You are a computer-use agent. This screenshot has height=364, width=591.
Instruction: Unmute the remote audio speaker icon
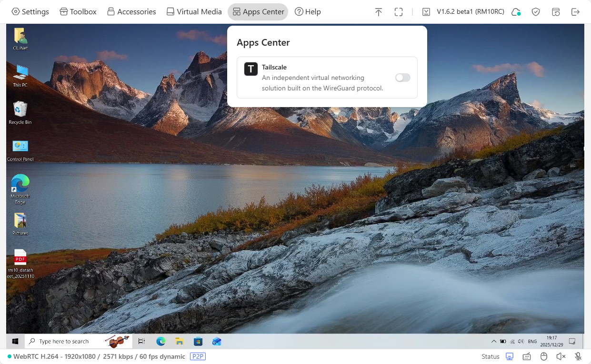pyautogui.click(x=561, y=356)
